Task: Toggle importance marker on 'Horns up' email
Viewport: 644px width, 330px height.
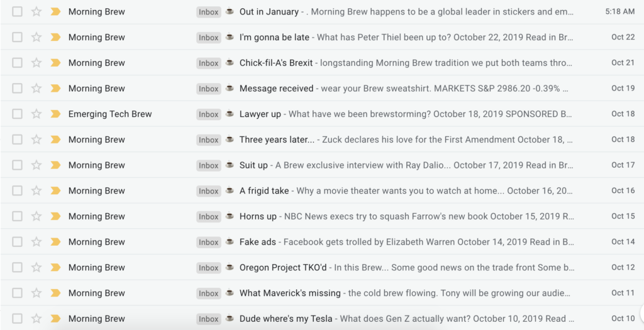Action: click(x=55, y=216)
